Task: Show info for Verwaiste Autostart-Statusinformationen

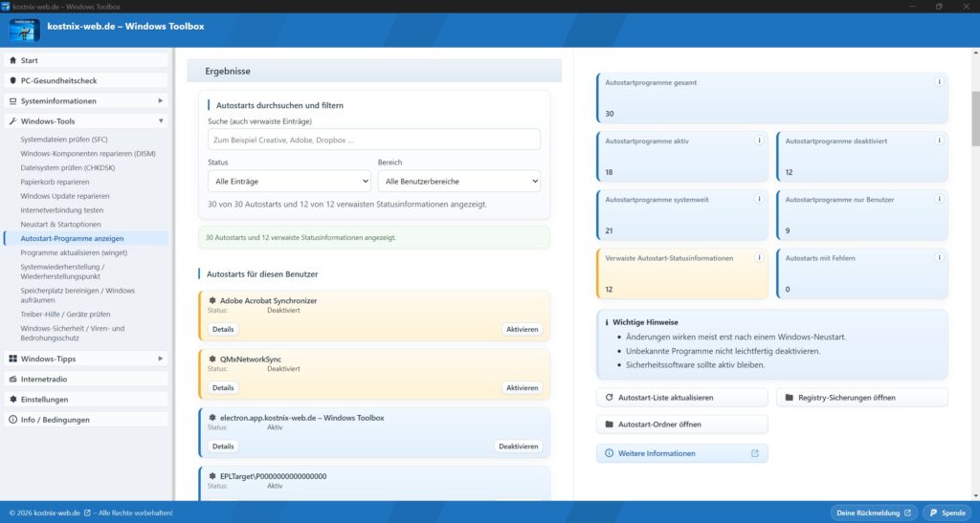Action: pyautogui.click(x=759, y=258)
